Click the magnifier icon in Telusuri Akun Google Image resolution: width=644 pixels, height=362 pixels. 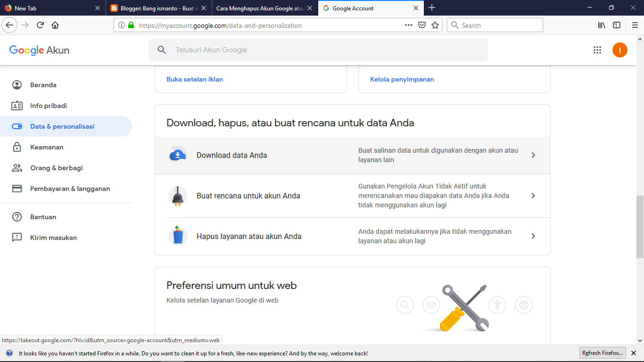[162, 50]
